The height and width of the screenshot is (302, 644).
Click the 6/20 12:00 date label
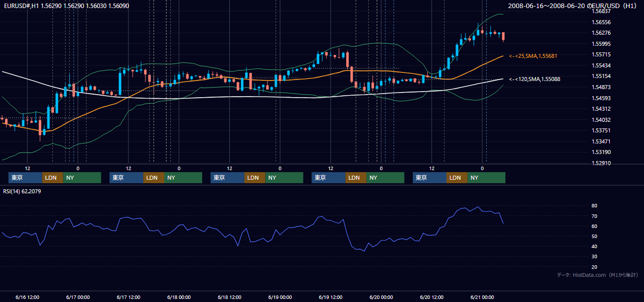click(432, 297)
